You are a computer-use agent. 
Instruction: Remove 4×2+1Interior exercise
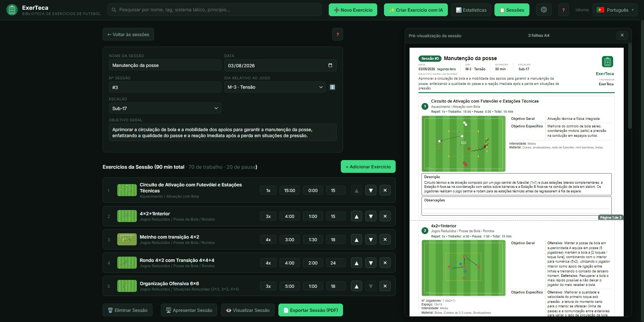[x=385, y=216]
